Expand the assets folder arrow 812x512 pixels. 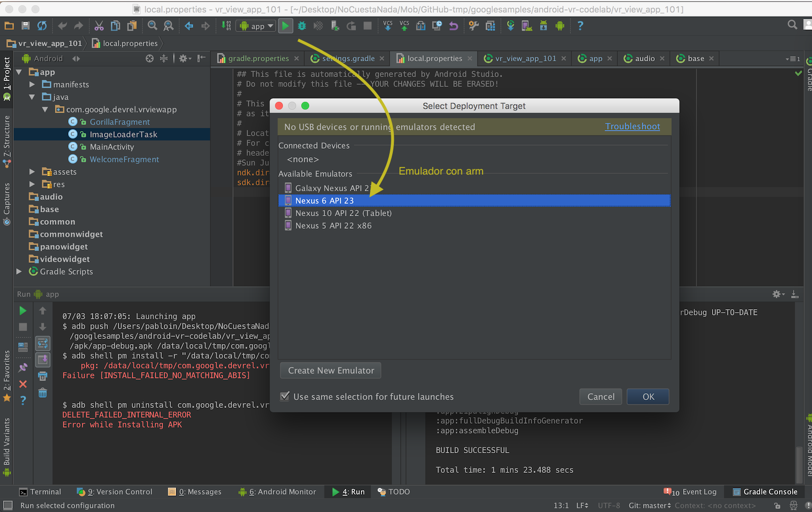[x=32, y=172]
